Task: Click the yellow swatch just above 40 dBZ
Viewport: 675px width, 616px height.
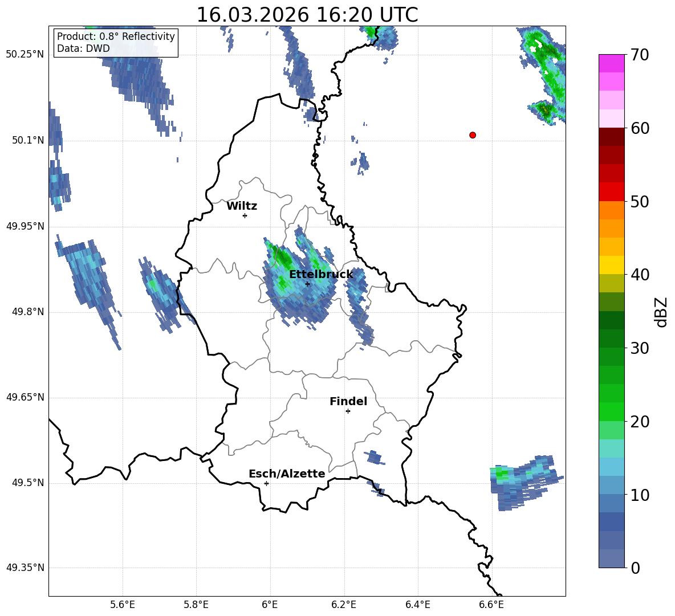Action: point(611,265)
